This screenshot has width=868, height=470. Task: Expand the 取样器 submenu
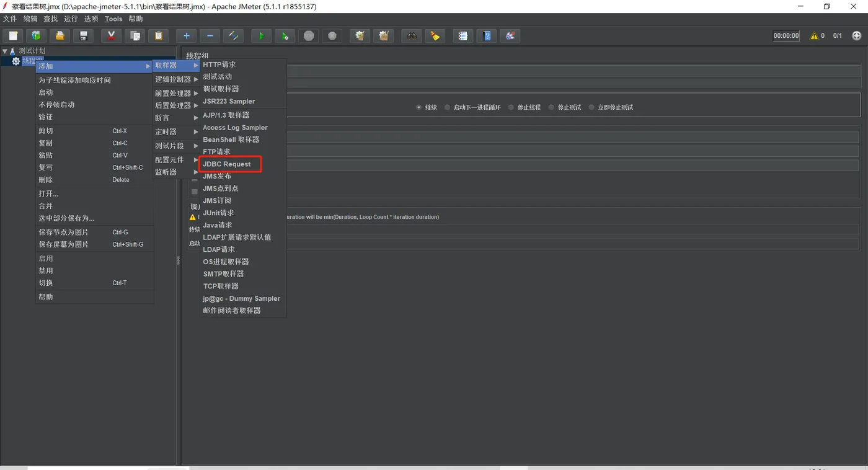176,65
